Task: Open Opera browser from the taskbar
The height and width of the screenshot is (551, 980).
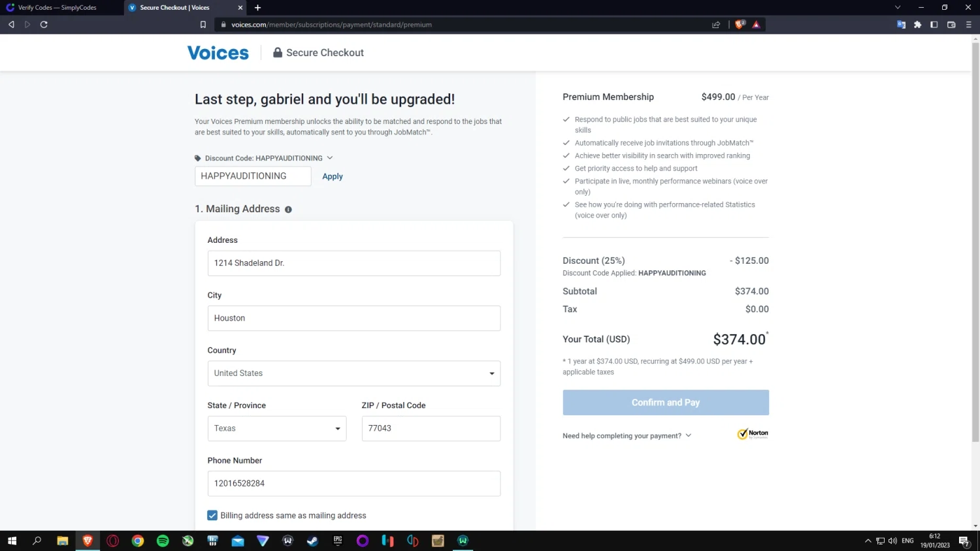Action: [x=112, y=541]
